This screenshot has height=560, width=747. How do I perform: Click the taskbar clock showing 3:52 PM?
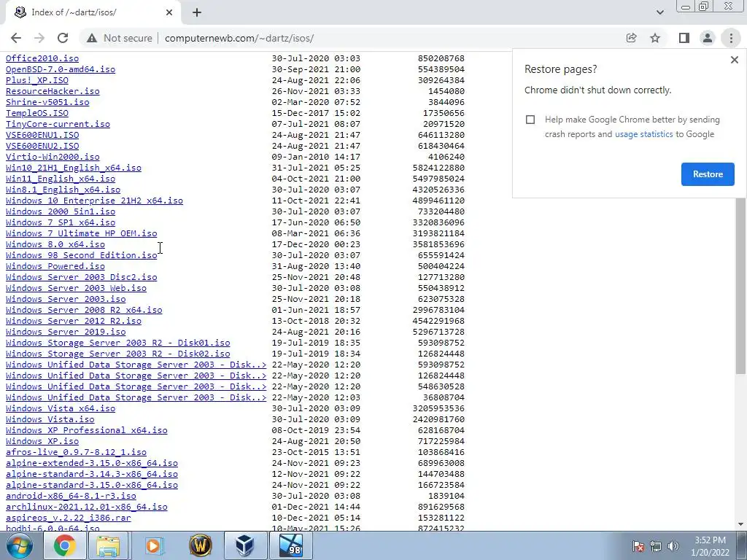(710, 546)
